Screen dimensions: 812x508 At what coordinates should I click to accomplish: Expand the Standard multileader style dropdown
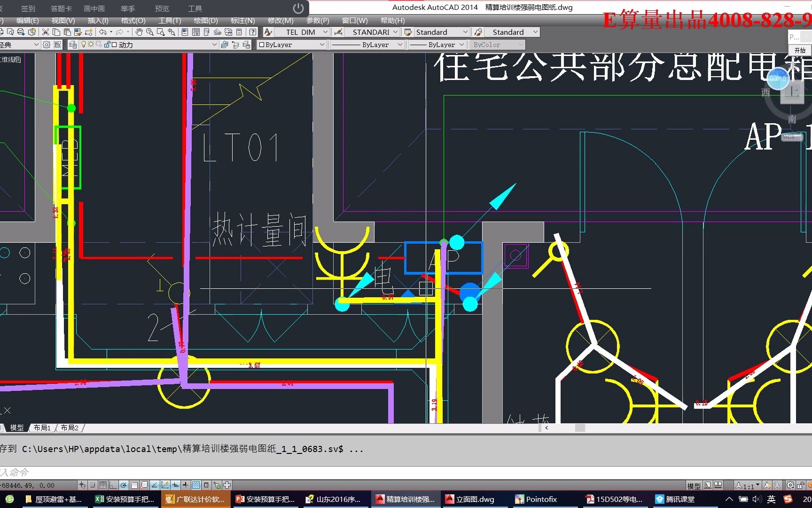click(x=535, y=32)
